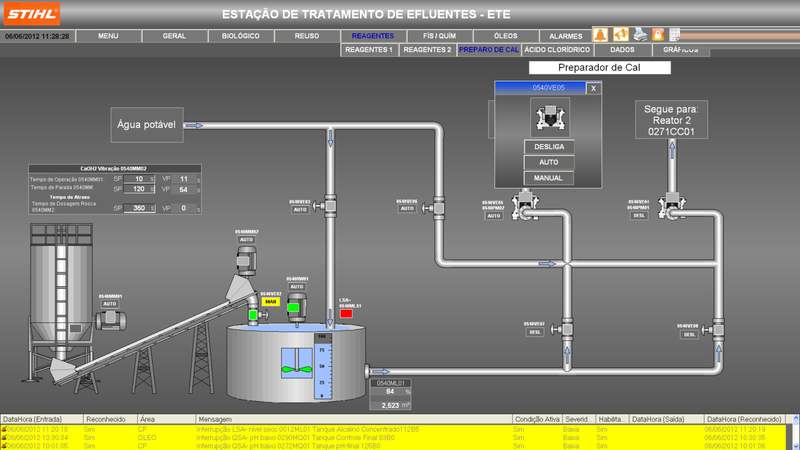Open the GERAL tab
Viewport: 800px width, 450px height.
pyautogui.click(x=174, y=36)
